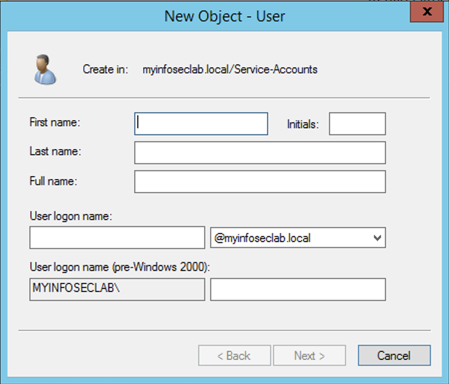Click the "New Object - User" title bar text
The width and height of the screenshot is (449, 384).
[224, 16]
